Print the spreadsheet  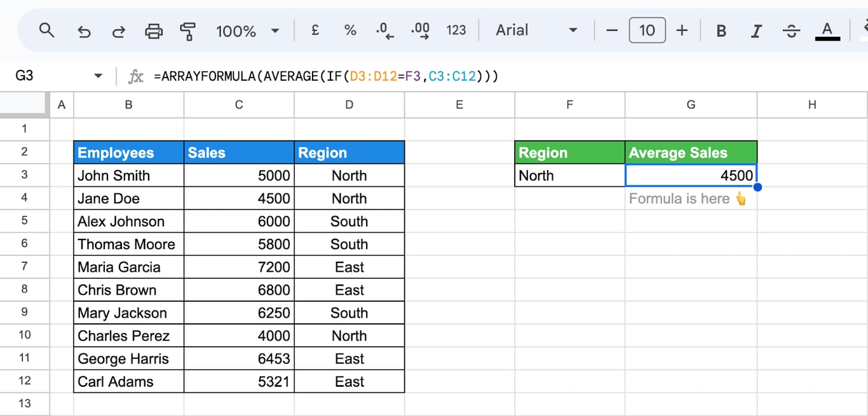[x=154, y=30]
